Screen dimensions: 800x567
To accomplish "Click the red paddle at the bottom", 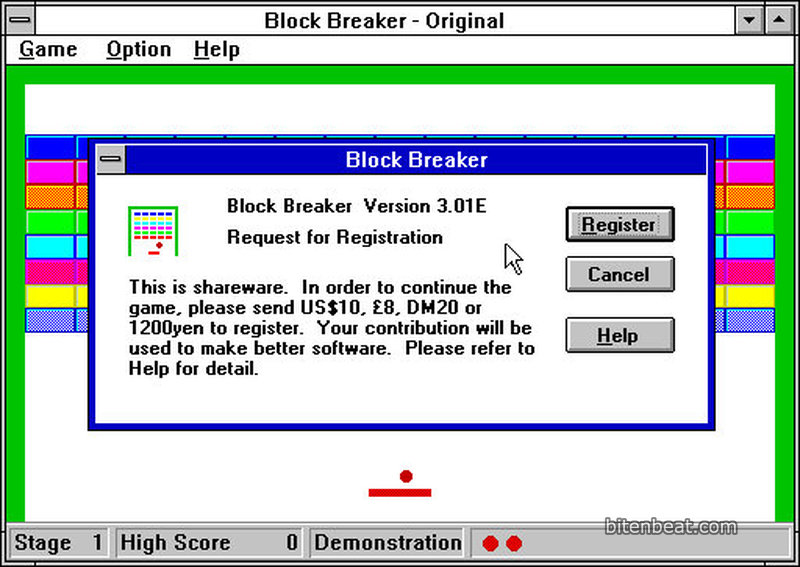I will point(400,492).
